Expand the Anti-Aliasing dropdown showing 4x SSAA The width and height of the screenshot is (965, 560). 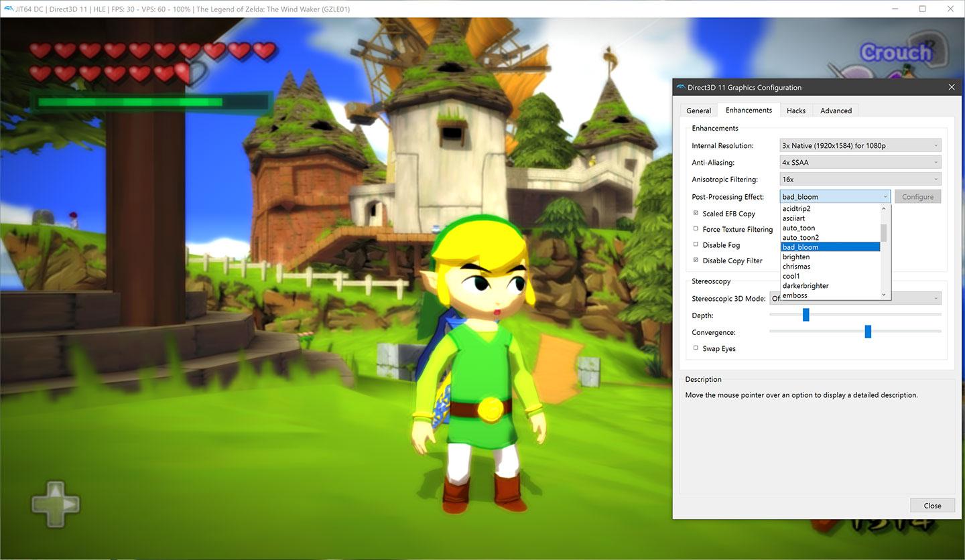tap(860, 162)
